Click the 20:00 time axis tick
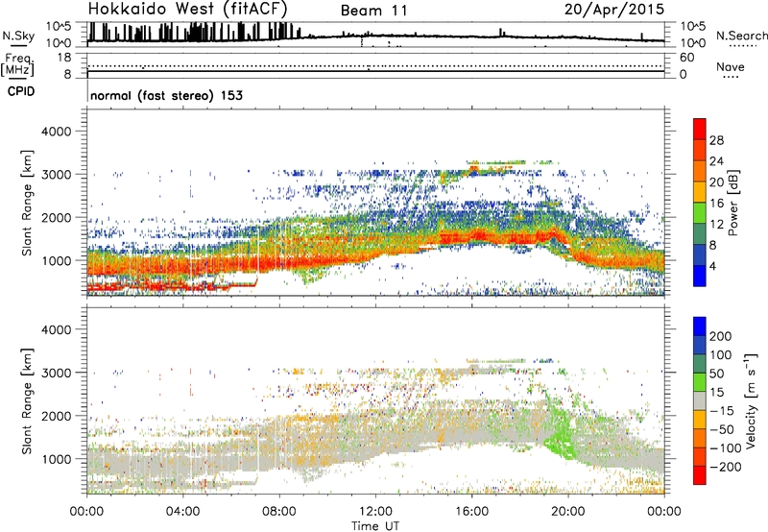Image resolution: width=768 pixels, height=532 pixels. (x=567, y=512)
